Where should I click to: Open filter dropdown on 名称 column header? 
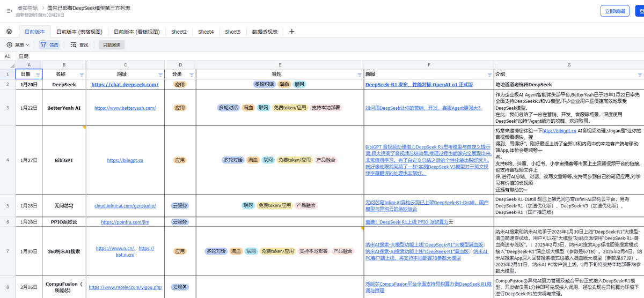(x=82, y=74)
